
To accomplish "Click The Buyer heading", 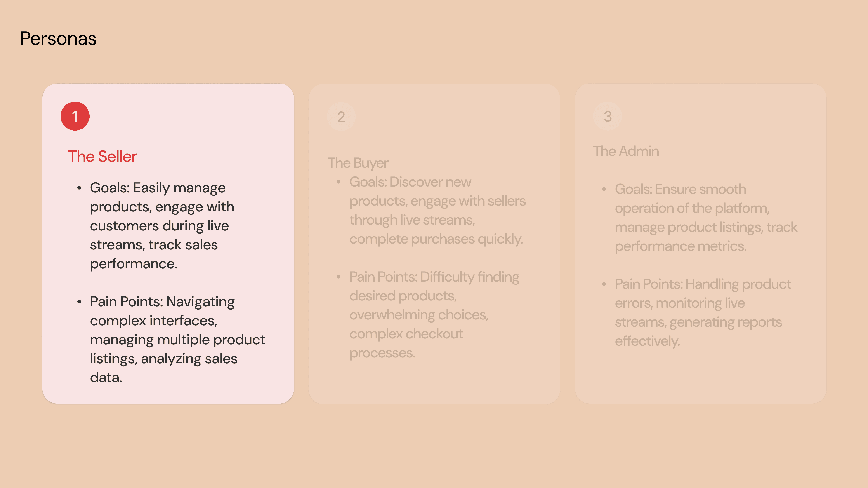I will 358,163.
